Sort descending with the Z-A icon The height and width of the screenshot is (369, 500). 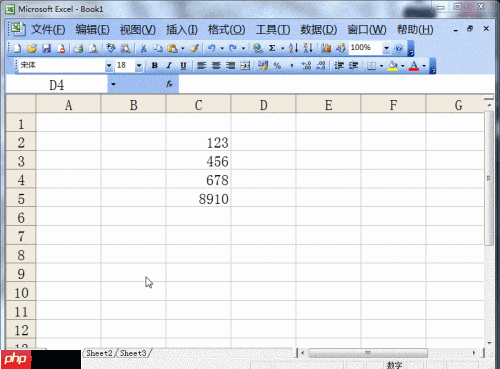pos(308,48)
